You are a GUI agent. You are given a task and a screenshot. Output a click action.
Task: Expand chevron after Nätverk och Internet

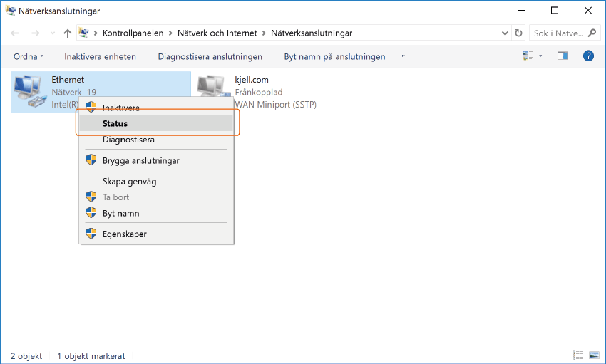(x=264, y=33)
